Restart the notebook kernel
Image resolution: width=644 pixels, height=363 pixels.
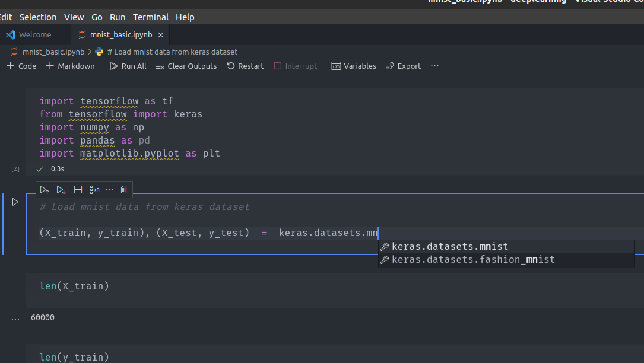tap(245, 66)
